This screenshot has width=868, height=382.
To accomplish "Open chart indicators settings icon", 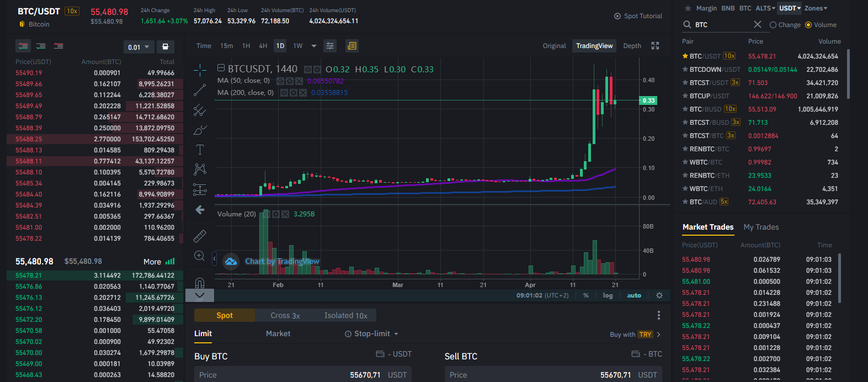I will [x=330, y=46].
